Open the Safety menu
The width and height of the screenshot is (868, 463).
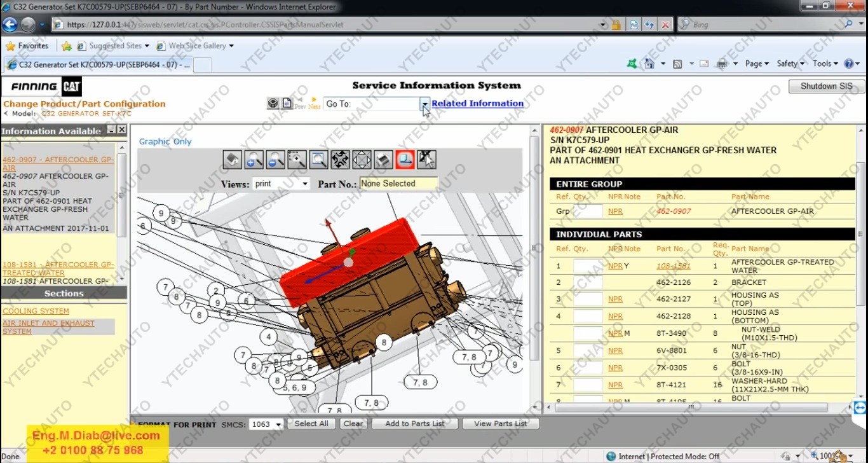(790, 64)
